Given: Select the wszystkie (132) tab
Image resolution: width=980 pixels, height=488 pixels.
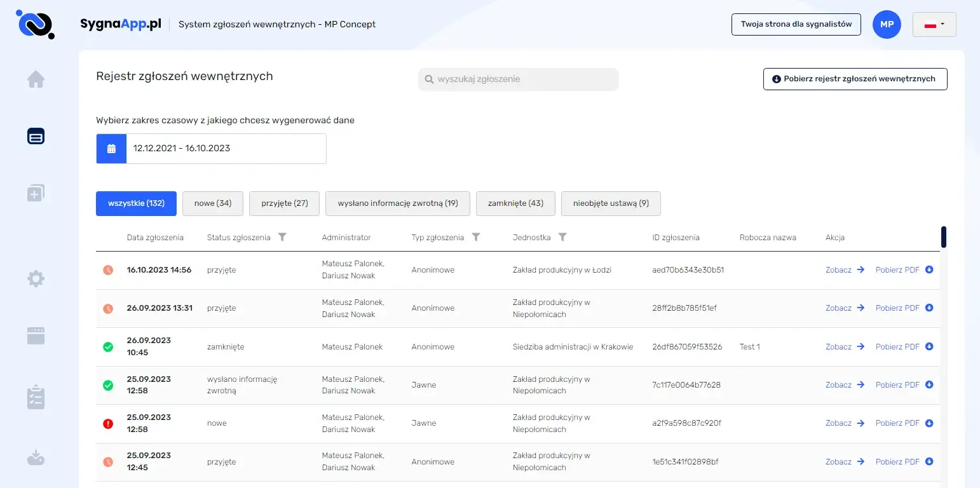Looking at the screenshot, I should [x=136, y=203].
